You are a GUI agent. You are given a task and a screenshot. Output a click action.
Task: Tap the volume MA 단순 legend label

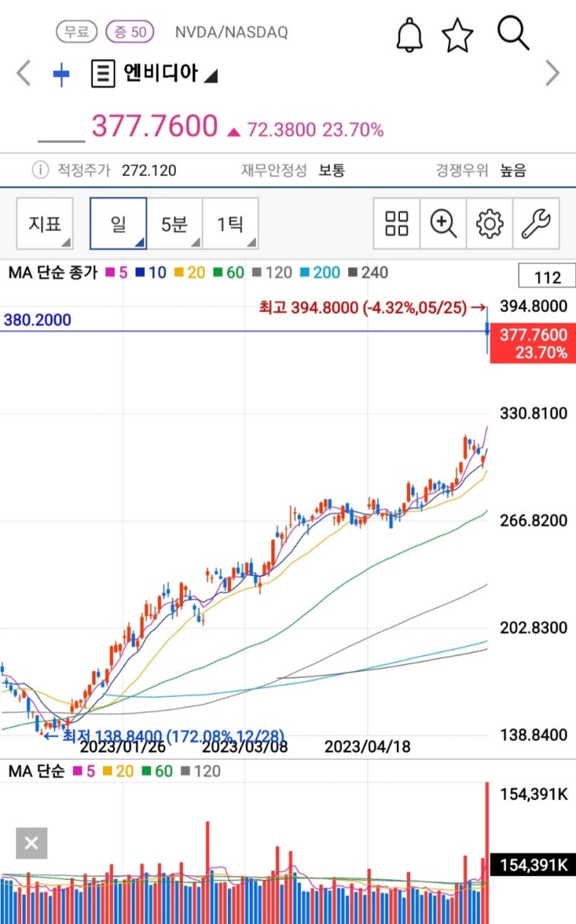[36, 771]
